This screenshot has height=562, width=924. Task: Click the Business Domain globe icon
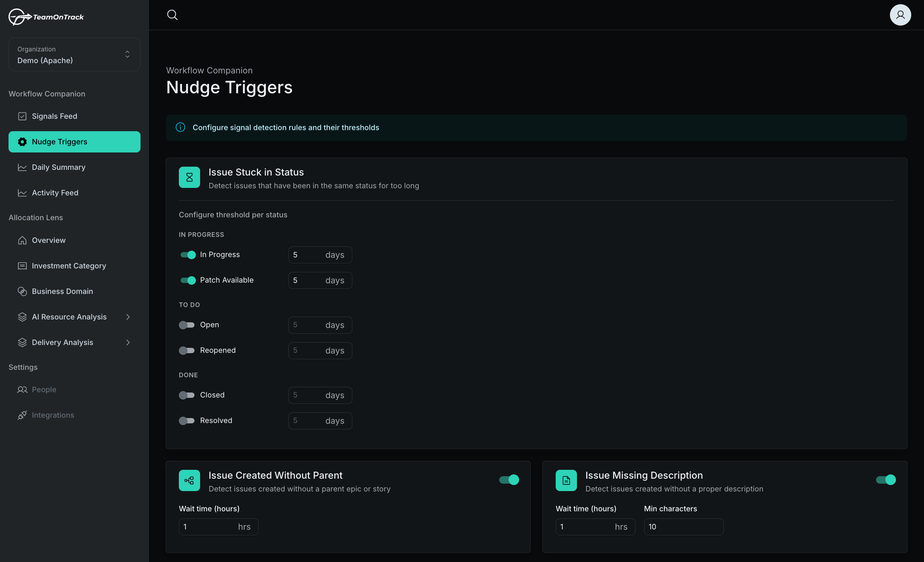coord(22,291)
